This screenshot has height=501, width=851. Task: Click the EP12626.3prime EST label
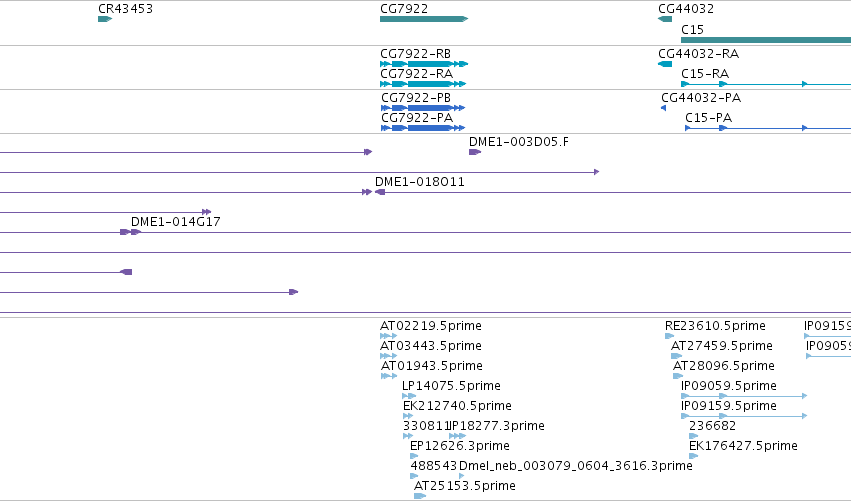click(460, 446)
